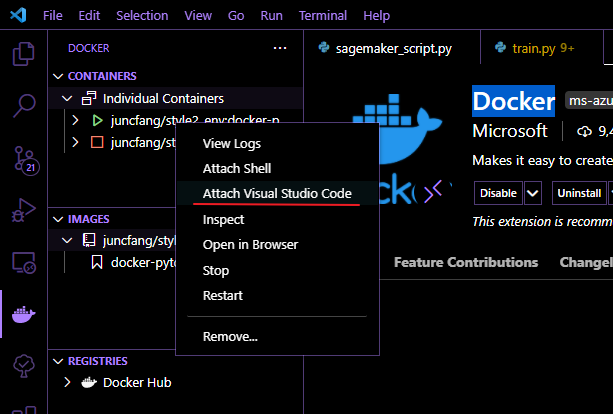Click the highlighted Docker extension title
This screenshot has height=414, width=613.
513,101
